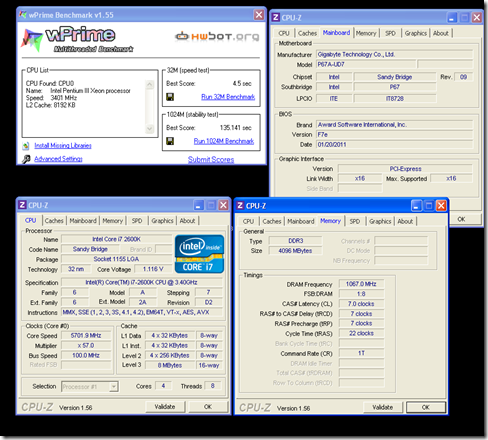Minimize the CPU-Z Mainboard window
The height and width of the screenshot is (440, 488).
(452, 18)
